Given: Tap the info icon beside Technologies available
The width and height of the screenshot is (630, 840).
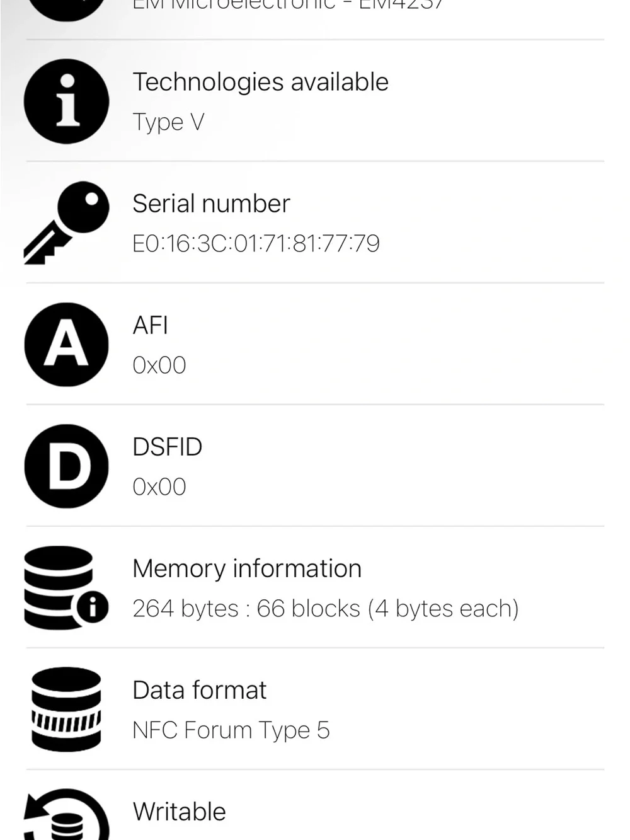Looking at the screenshot, I should point(66,101).
